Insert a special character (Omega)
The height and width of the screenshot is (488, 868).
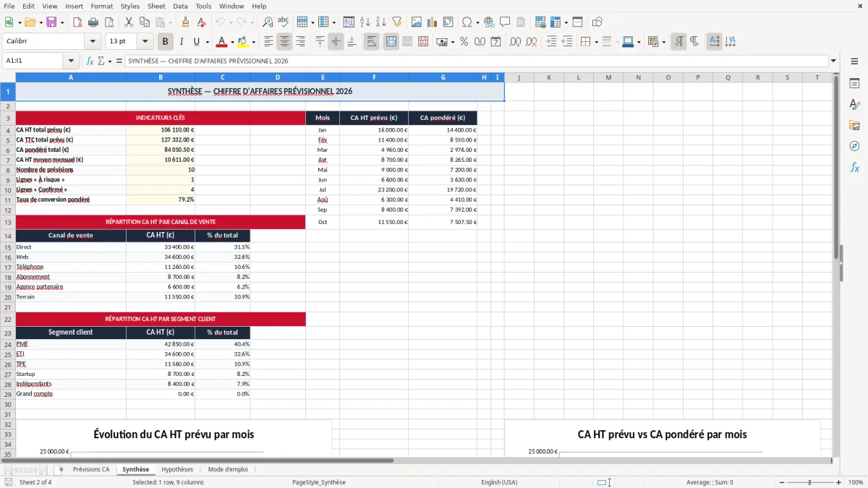(x=467, y=22)
